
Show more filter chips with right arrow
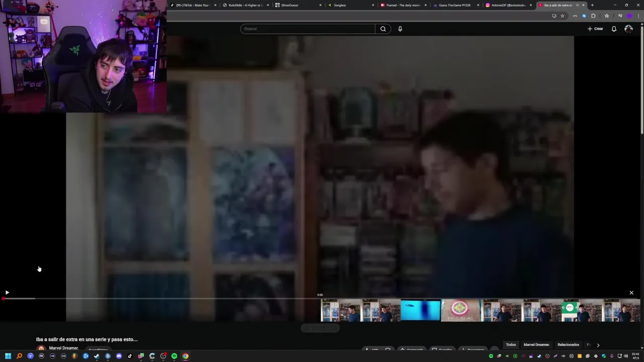click(598, 345)
